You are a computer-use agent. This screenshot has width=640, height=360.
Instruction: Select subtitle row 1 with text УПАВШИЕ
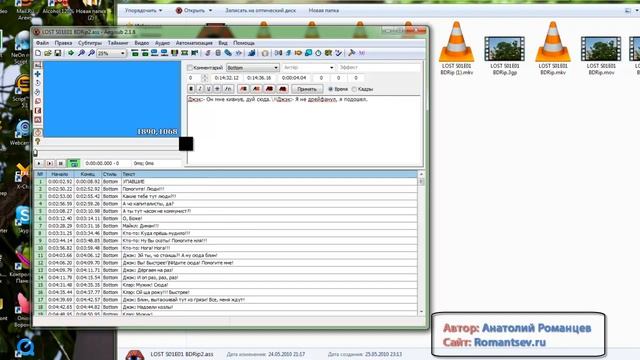(226, 182)
